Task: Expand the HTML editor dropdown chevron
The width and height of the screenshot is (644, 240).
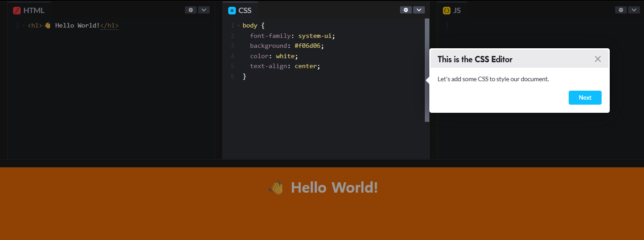Action: coord(204,10)
